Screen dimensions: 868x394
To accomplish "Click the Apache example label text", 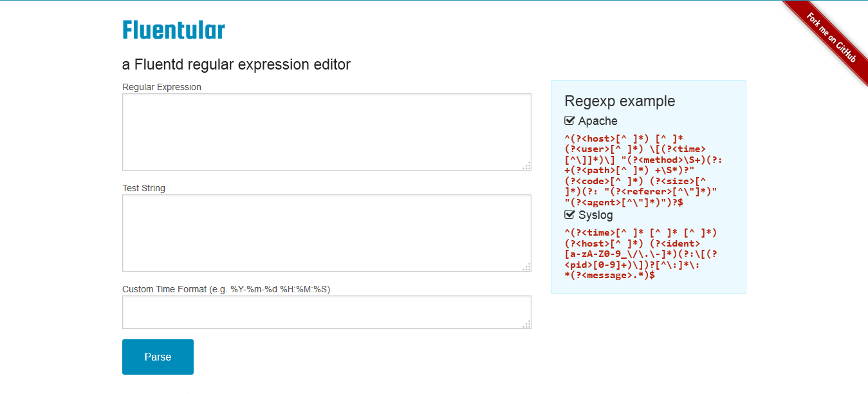I will pyautogui.click(x=598, y=121).
